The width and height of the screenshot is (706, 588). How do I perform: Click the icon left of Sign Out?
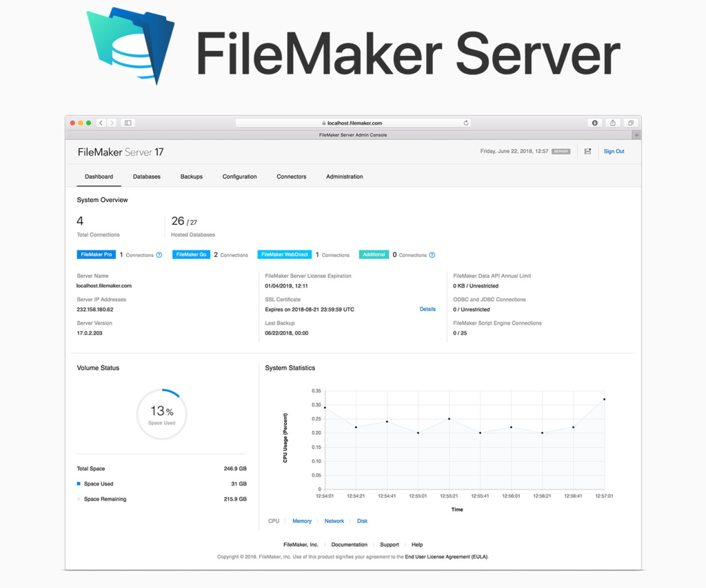tap(587, 152)
